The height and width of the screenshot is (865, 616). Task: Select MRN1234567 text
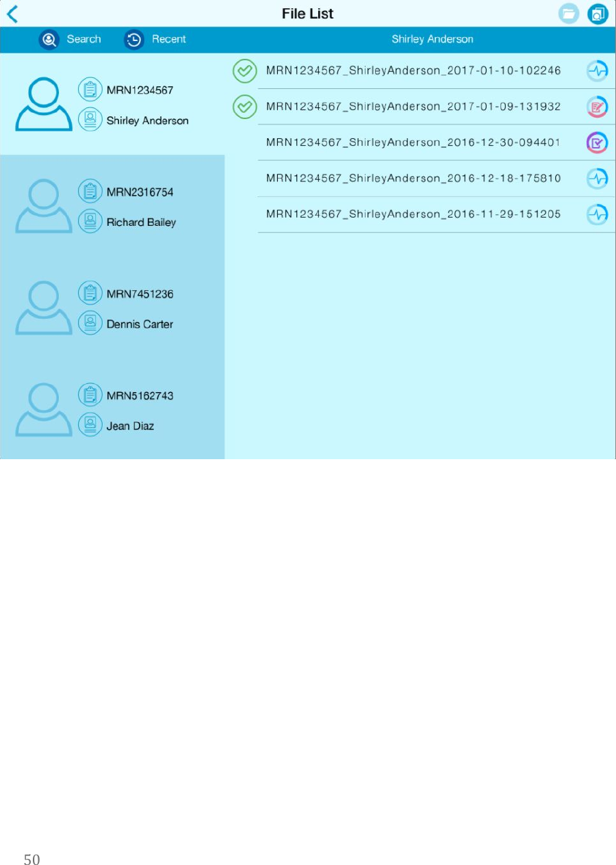(140, 90)
